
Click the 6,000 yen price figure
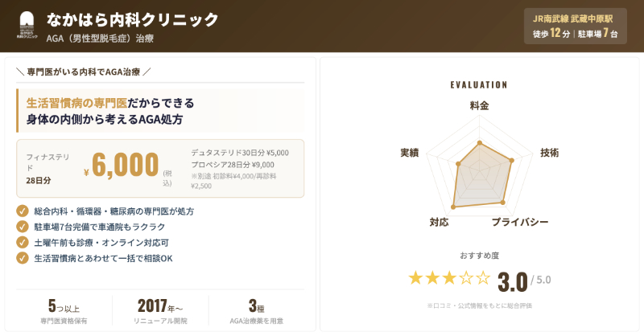(x=125, y=165)
